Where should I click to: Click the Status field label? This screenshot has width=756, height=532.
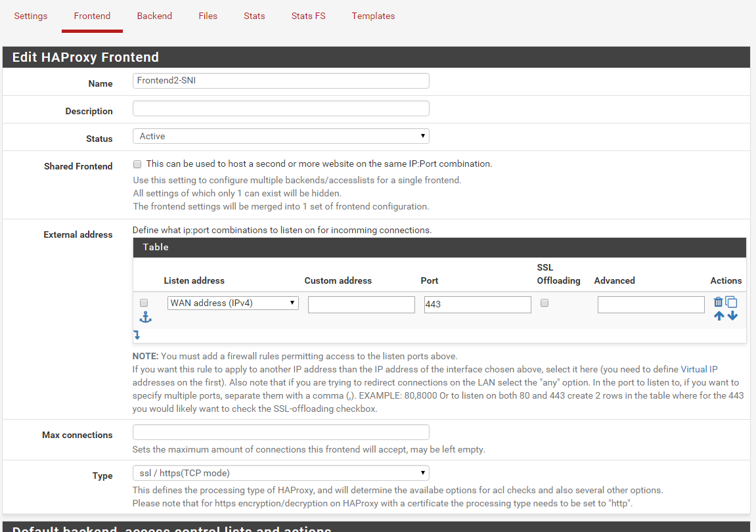click(99, 139)
